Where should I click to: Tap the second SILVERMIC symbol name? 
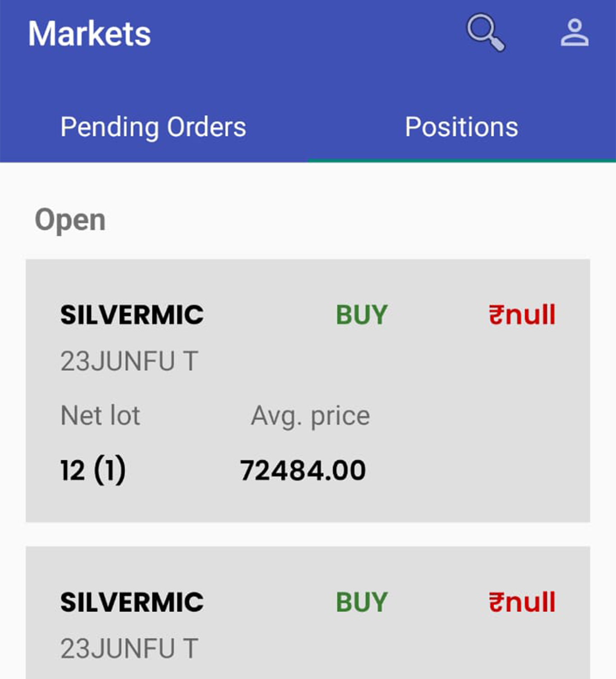[132, 602]
